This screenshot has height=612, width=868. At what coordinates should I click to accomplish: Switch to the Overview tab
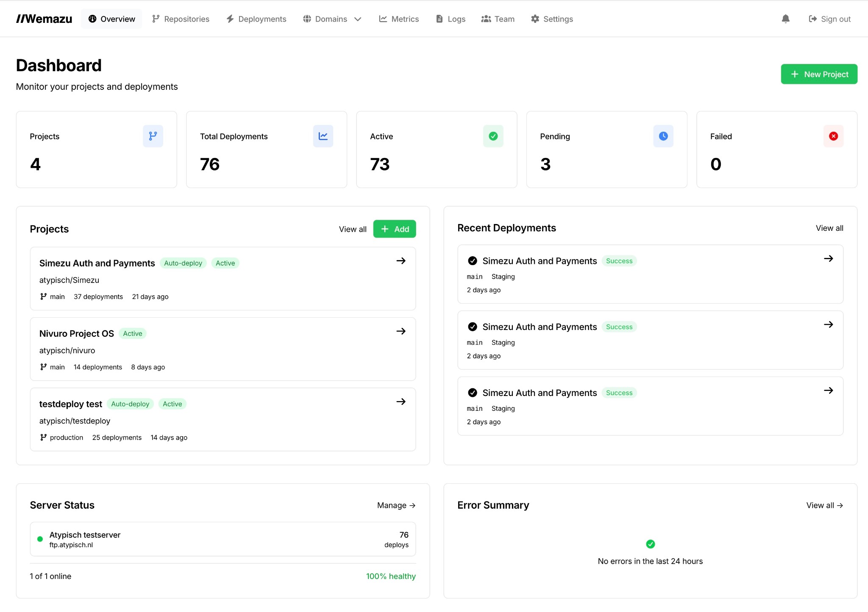111,19
